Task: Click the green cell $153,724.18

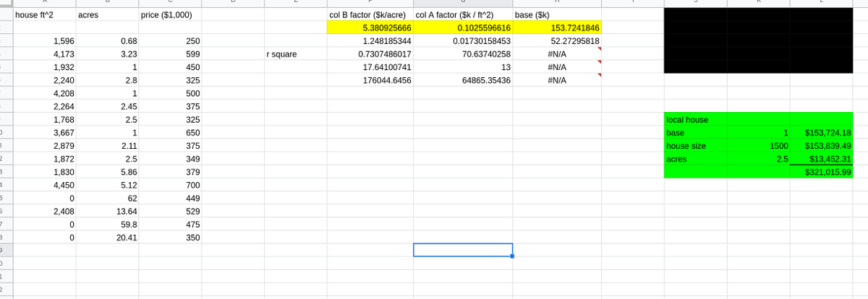Action: click(821, 133)
